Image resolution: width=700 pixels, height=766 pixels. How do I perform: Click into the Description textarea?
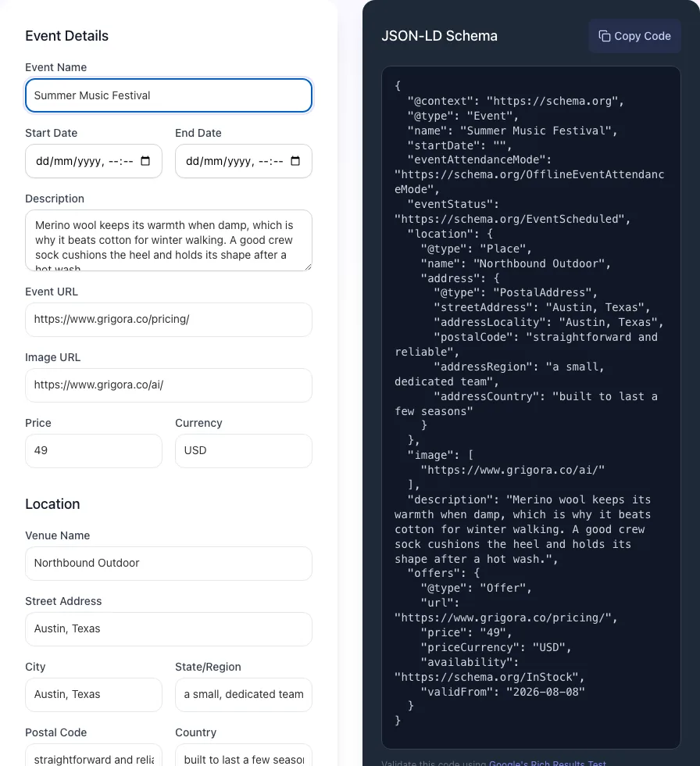[x=169, y=241]
